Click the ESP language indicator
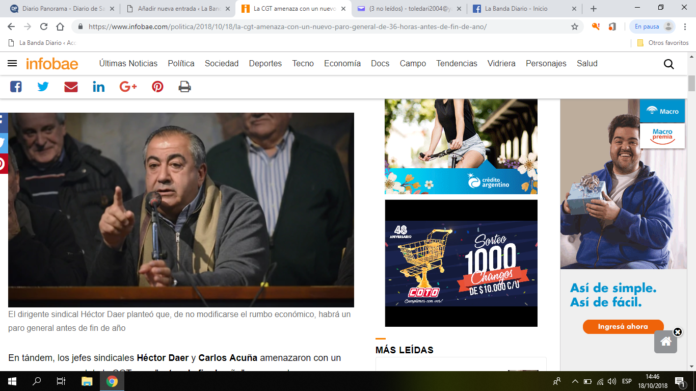The height and width of the screenshot is (391, 696). 627,381
